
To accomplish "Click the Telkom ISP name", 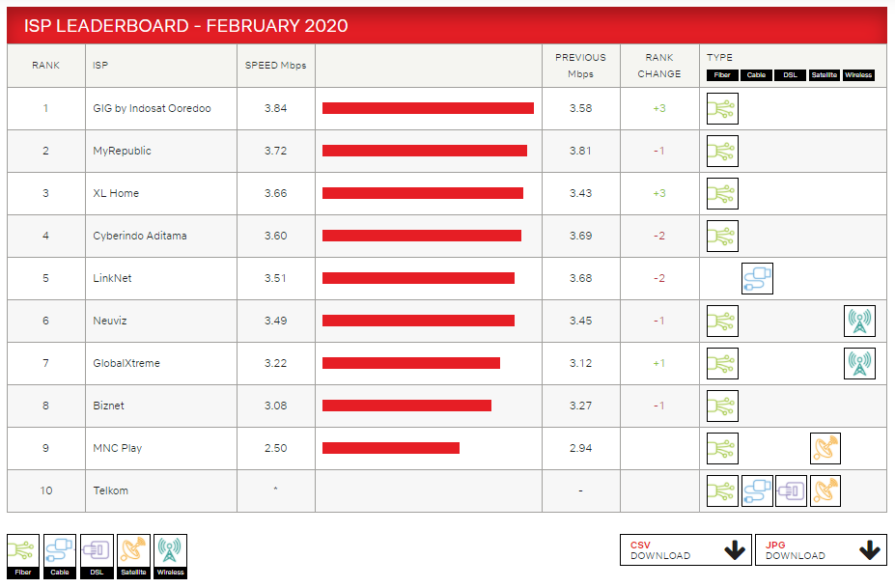I will click(x=111, y=490).
